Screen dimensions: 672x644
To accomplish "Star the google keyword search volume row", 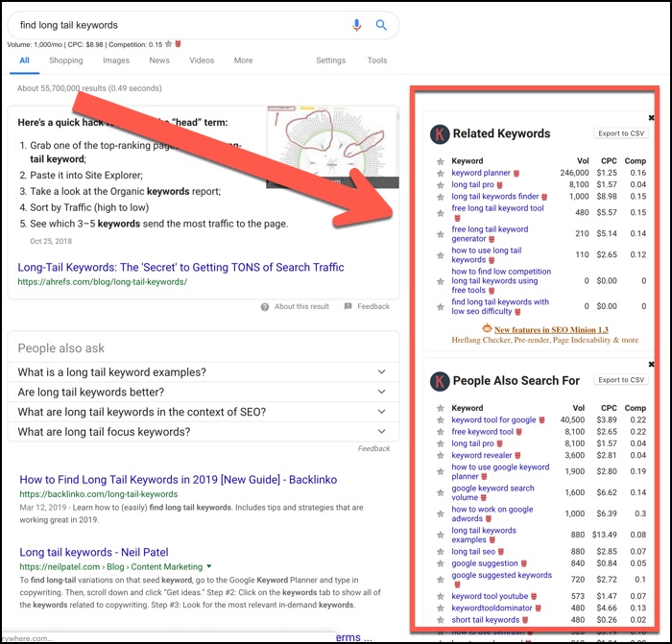I will (440, 492).
